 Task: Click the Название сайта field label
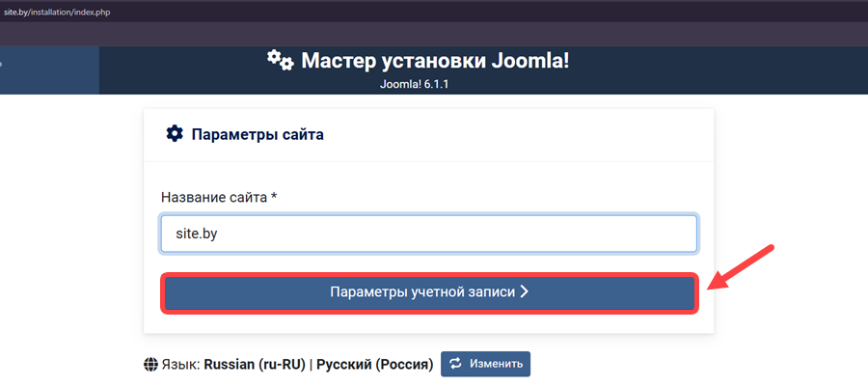(219, 197)
